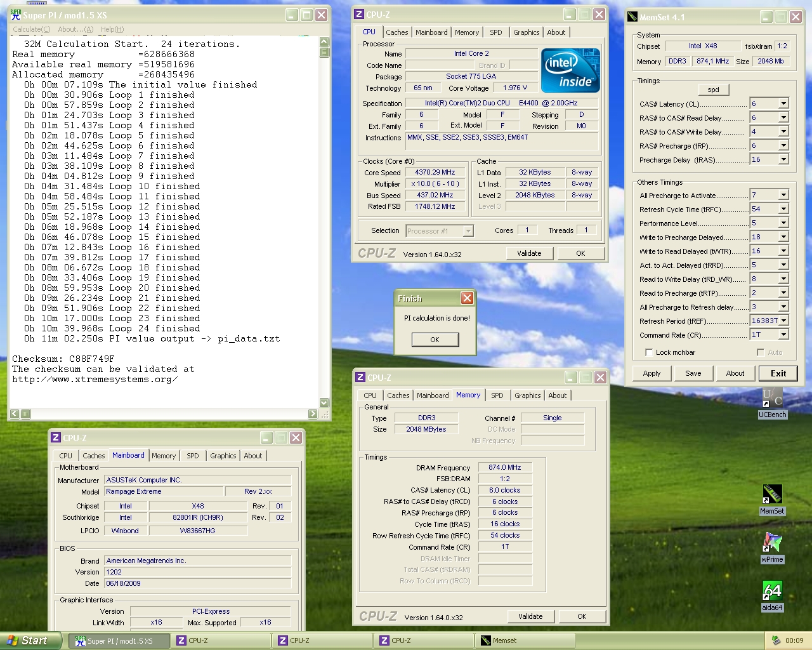Select the CPU tab in CPU-Z Mainboard window
Screen dimensions: 812x650
click(66, 456)
